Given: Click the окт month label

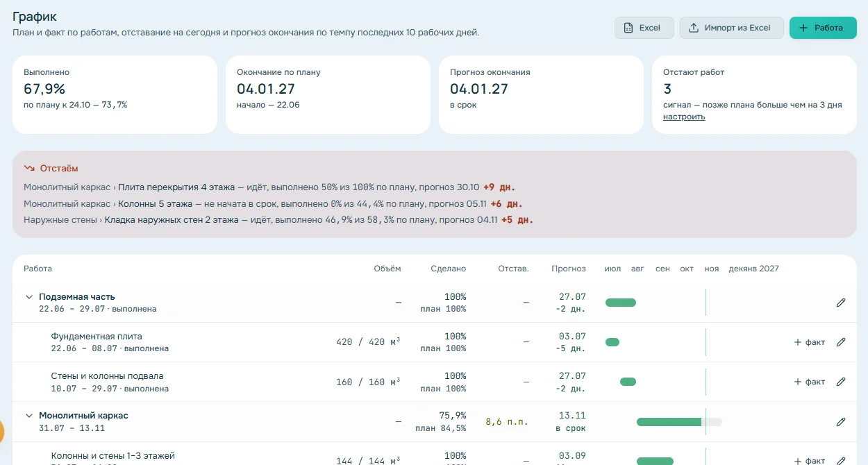Looking at the screenshot, I should tap(687, 269).
